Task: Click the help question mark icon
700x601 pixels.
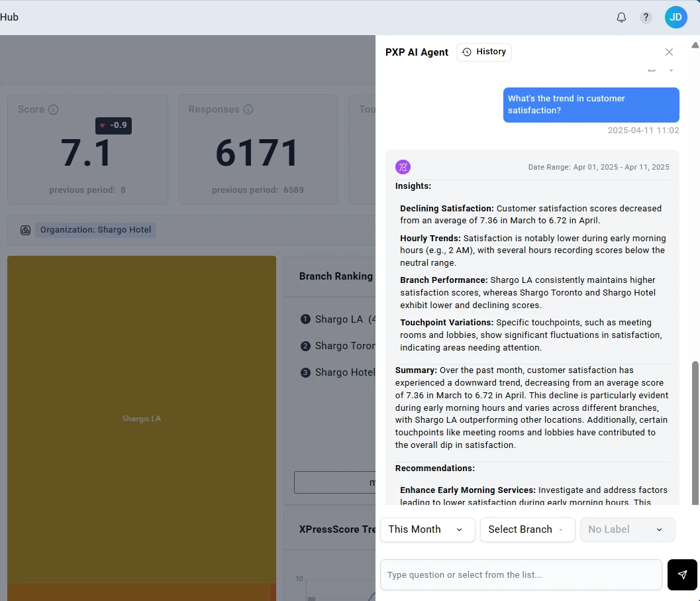Action: coord(646,17)
